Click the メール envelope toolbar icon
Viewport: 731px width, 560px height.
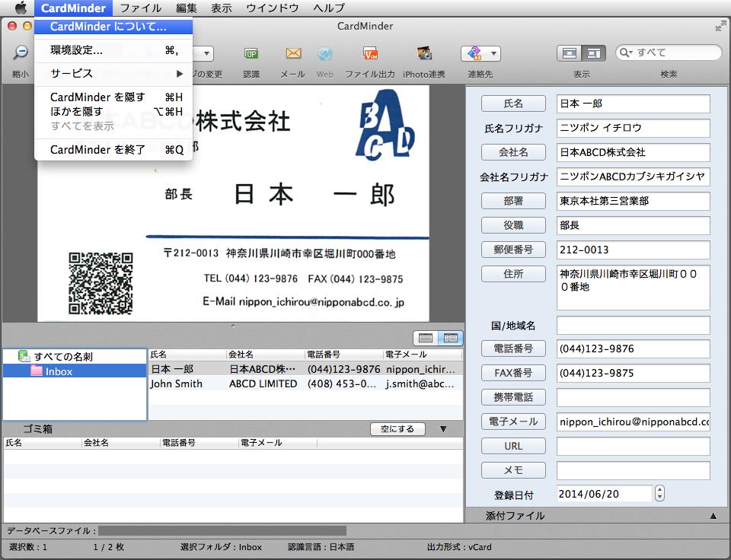pos(292,53)
